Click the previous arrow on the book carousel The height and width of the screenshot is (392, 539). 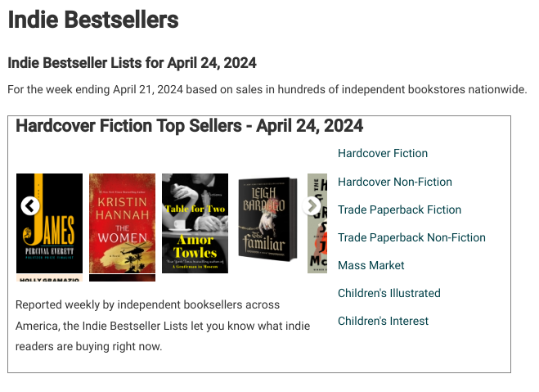click(30, 206)
